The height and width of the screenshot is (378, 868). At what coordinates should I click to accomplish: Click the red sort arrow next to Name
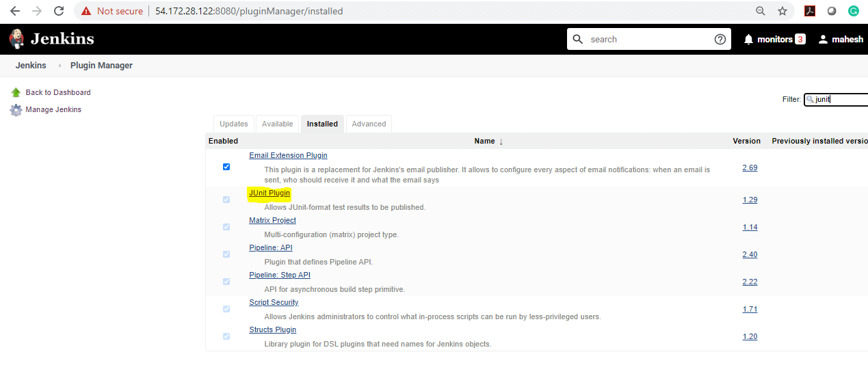click(501, 141)
